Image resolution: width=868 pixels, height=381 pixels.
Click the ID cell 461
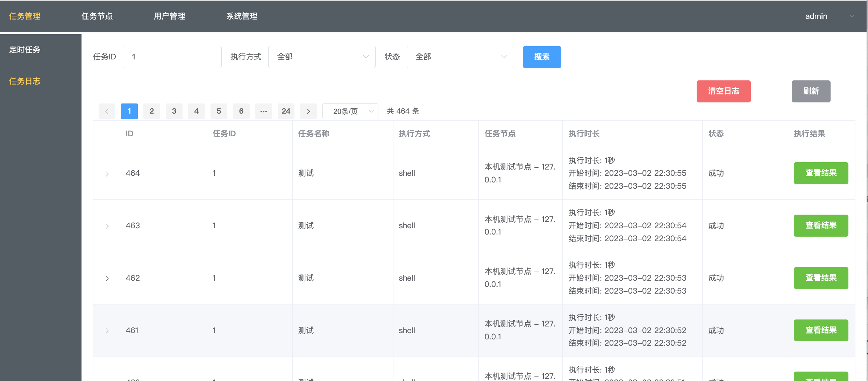click(x=132, y=330)
